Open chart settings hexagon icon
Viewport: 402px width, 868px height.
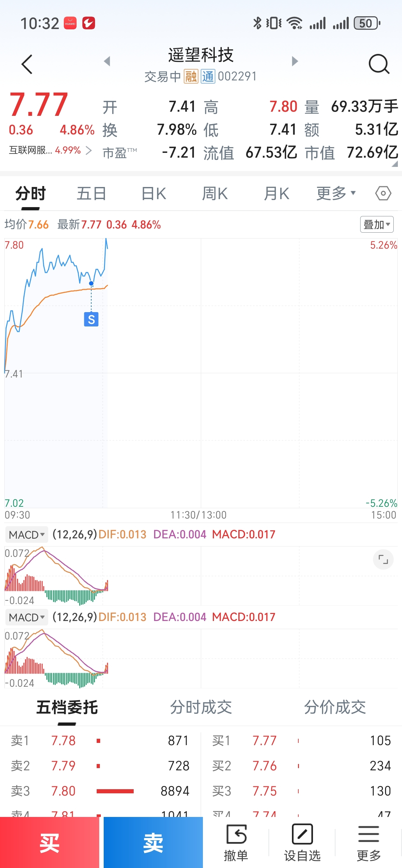[x=383, y=193]
